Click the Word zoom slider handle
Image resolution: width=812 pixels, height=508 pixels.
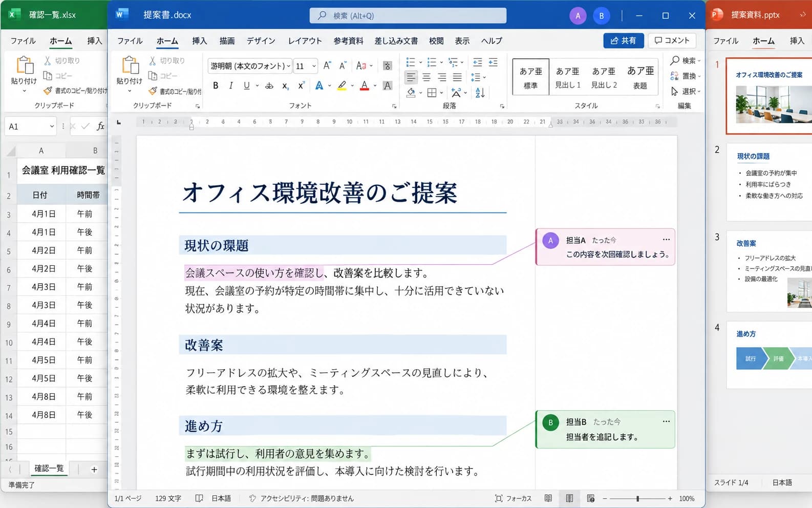pyautogui.click(x=637, y=498)
